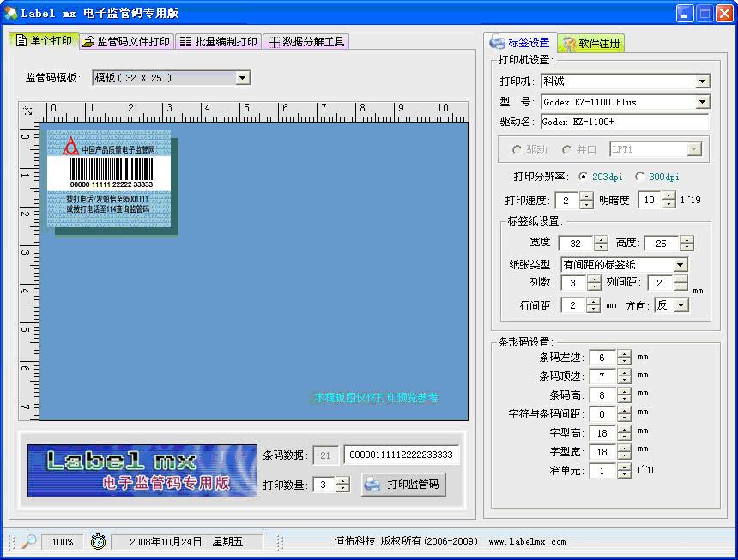Adjust the 高度 height stepper
The width and height of the screenshot is (738, 560).
click(x=687, y=243)
